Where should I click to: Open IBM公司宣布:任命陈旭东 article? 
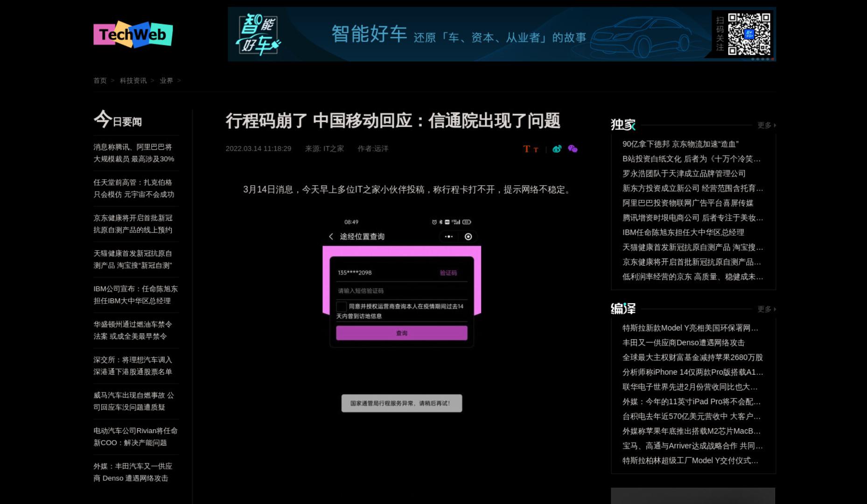136,294
